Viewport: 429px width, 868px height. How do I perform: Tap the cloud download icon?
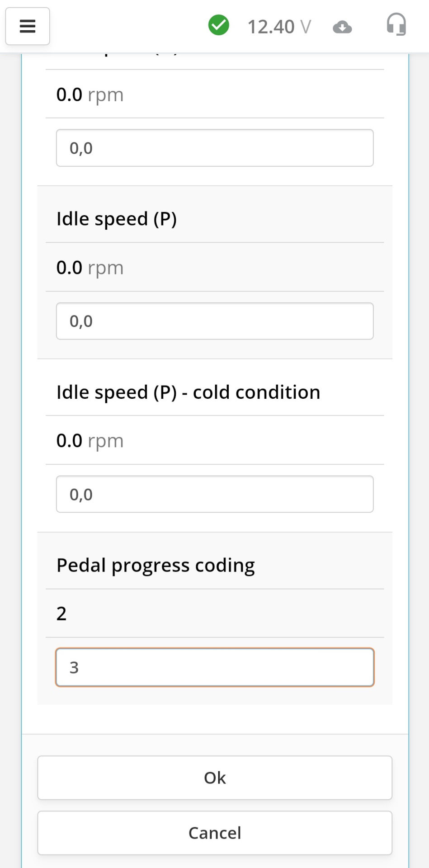[x=342, y=28]
